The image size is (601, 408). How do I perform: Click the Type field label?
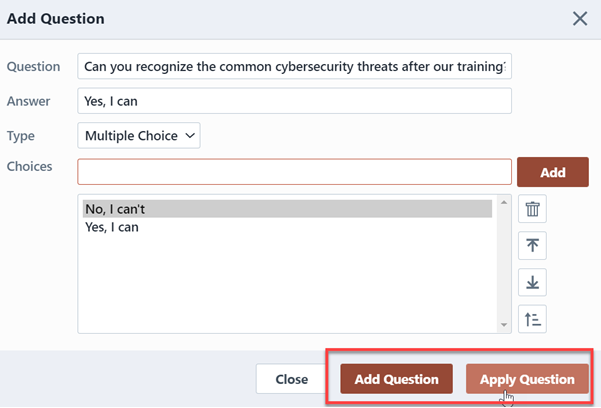tap(21, 136)
